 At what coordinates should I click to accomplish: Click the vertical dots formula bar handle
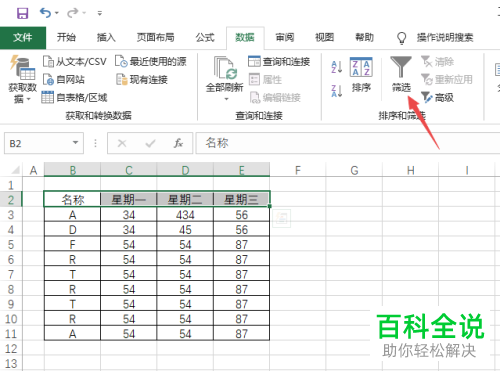coord(95,143)
